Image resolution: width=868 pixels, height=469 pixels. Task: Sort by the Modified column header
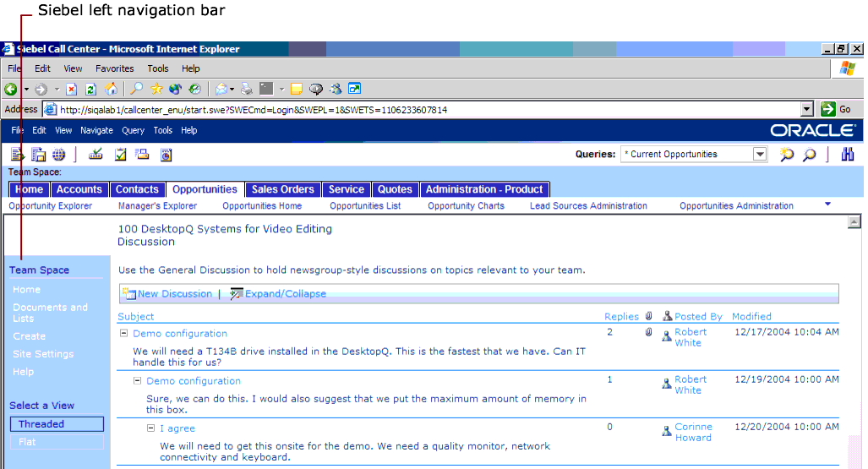pyautogui.click(x=751, y=317)
